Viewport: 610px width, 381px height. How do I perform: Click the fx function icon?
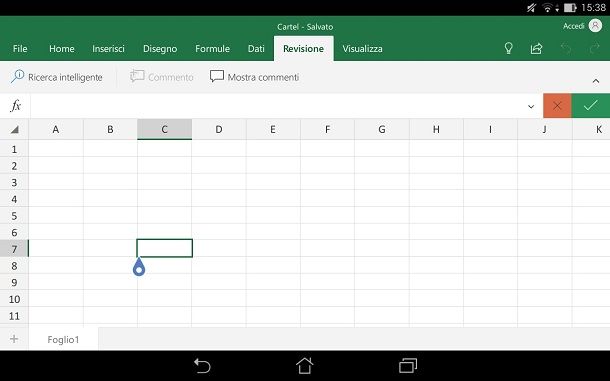coord(16,105)
